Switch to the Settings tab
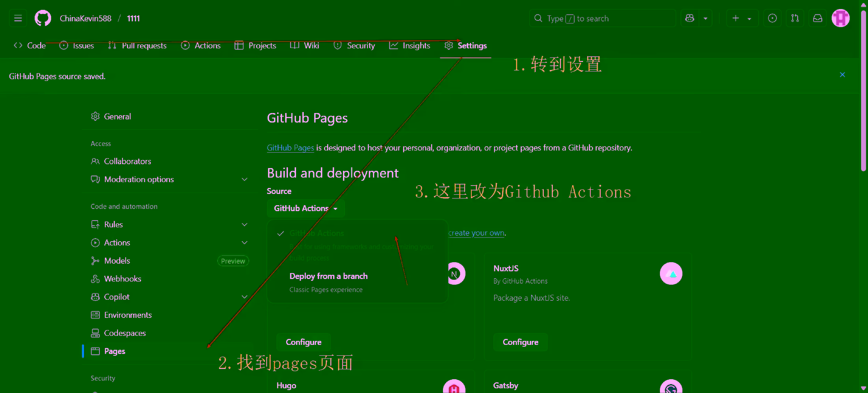 pyautogui.click(x=465, y=46)
